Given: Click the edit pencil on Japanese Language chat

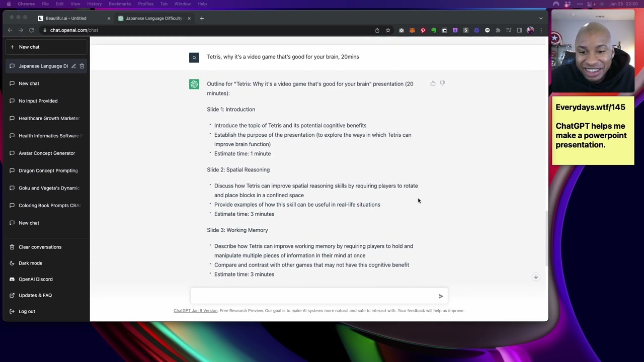Looking at the screenshot, I should click(x=73, y=66).
